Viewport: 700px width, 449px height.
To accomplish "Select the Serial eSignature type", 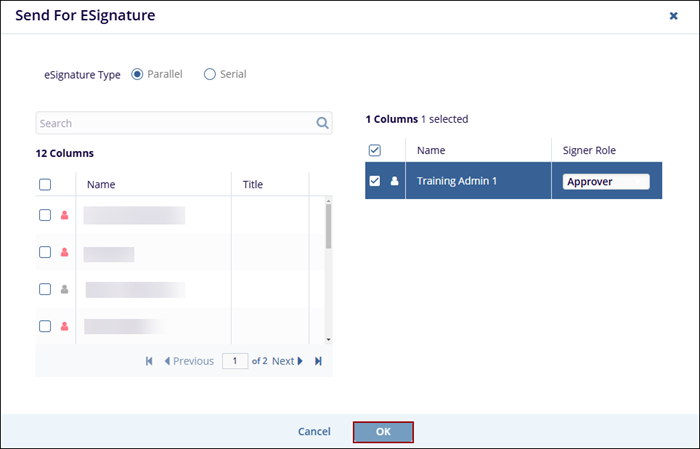I will pos(210,74).
